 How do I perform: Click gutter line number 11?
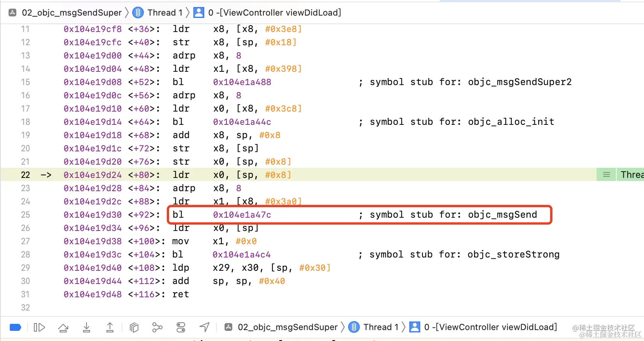pos(25,29)
